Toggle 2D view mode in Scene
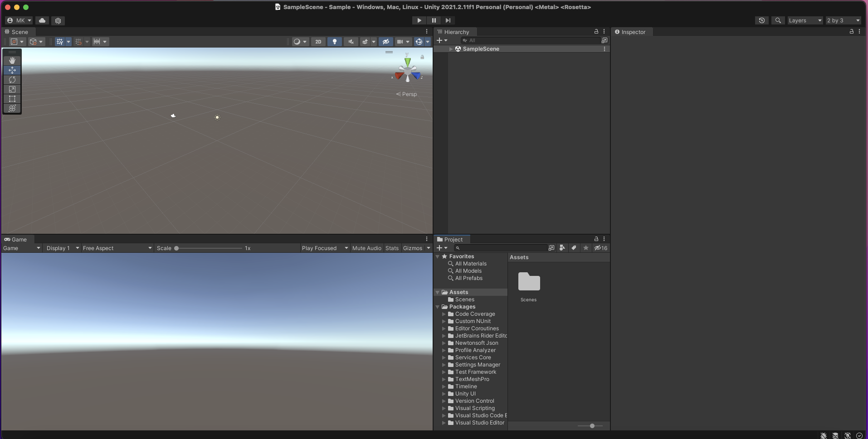This screenshot has width=868, height=439. click(x=318, y=42)
